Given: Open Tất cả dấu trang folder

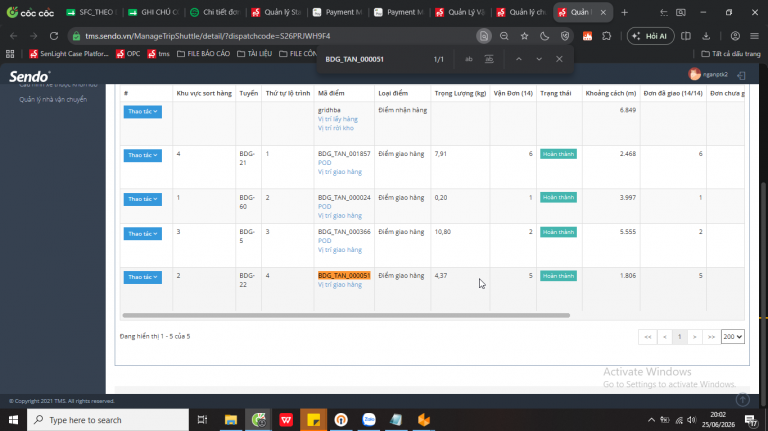Looking at the screenshot, I should 731,54.
